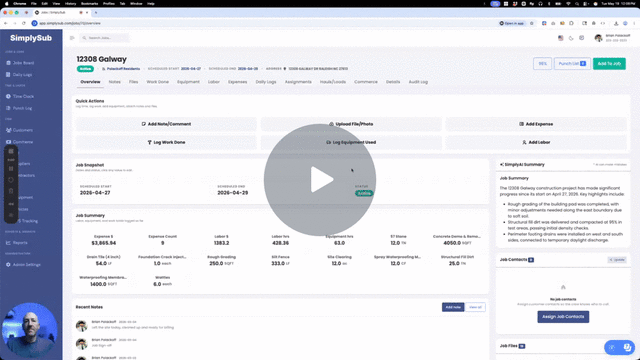
Task: Play the video with the center play button
Action: pyautogui.click(x=320, y=180)
